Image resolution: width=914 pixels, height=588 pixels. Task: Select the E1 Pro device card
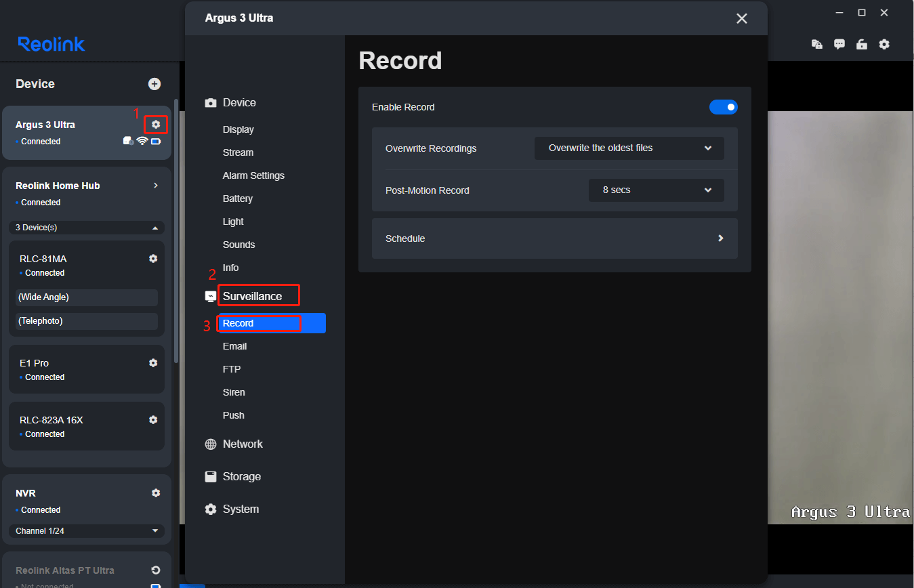pos(87,369)
